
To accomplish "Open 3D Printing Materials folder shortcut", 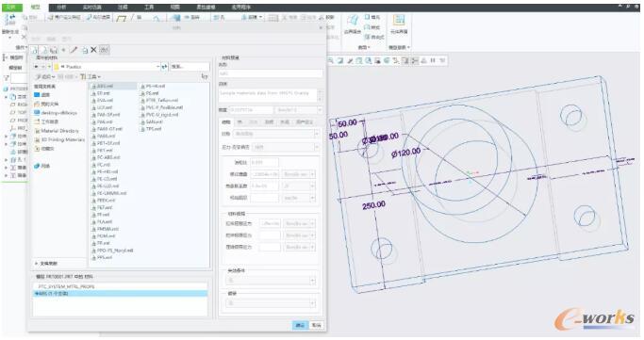I will (59, 139).
